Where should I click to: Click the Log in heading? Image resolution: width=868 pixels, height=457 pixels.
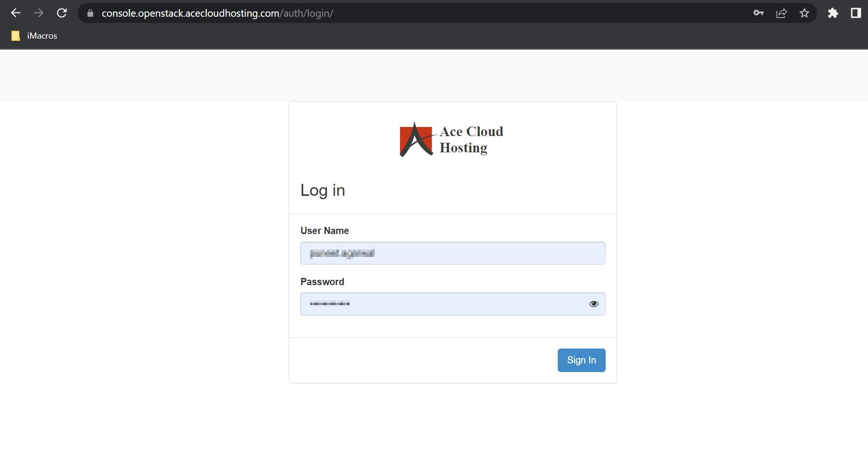point(323,191)
